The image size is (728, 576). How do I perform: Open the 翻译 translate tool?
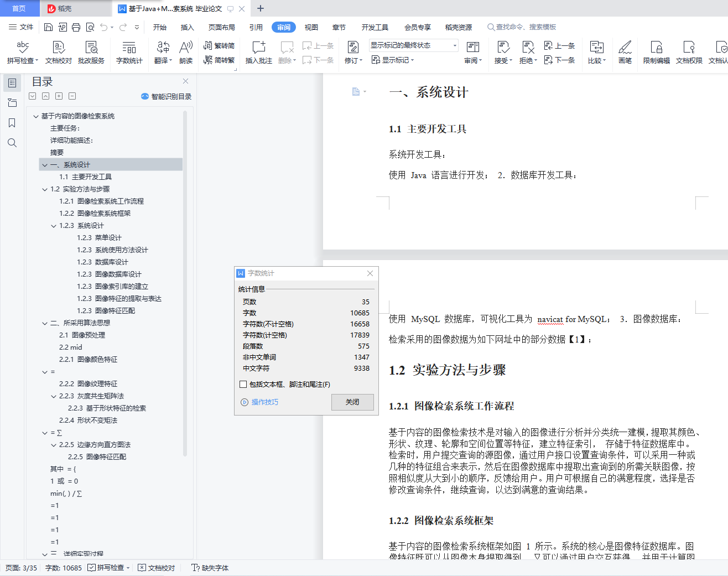[x=163, y=53]
